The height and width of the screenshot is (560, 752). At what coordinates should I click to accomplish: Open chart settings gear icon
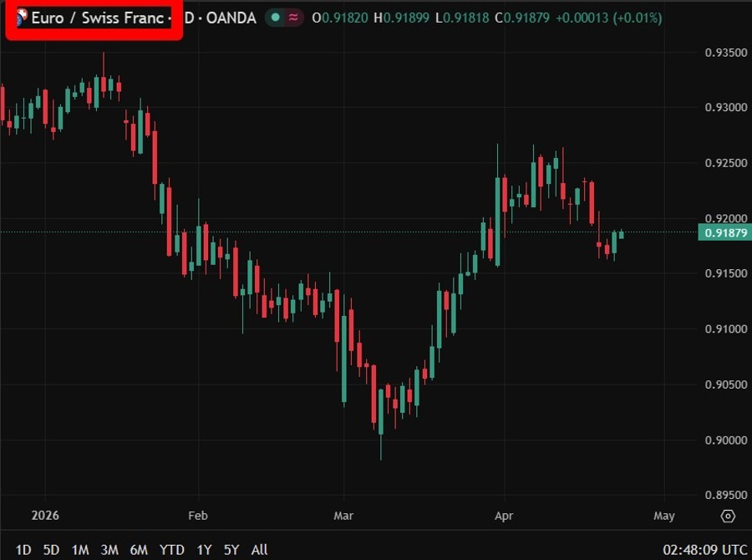click(x=728, y=516)
